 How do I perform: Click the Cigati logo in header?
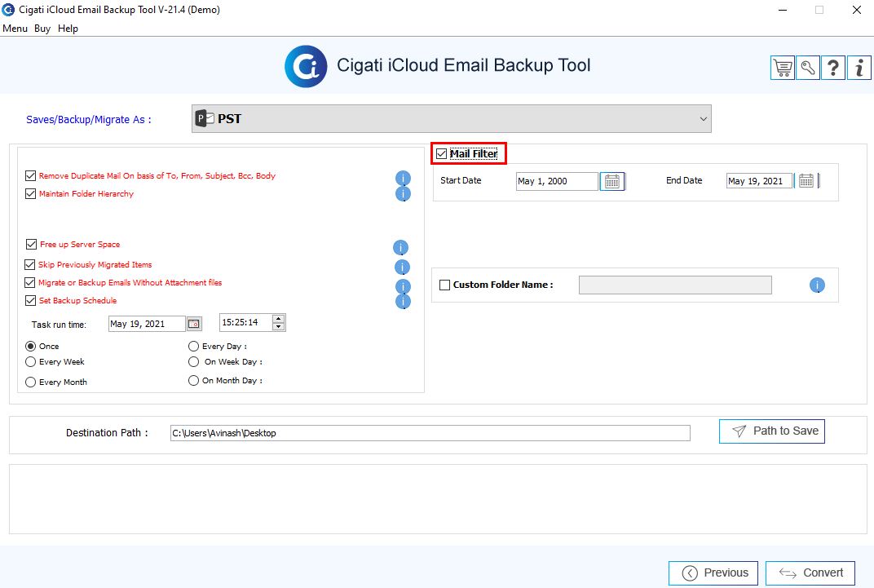(306, 66)
